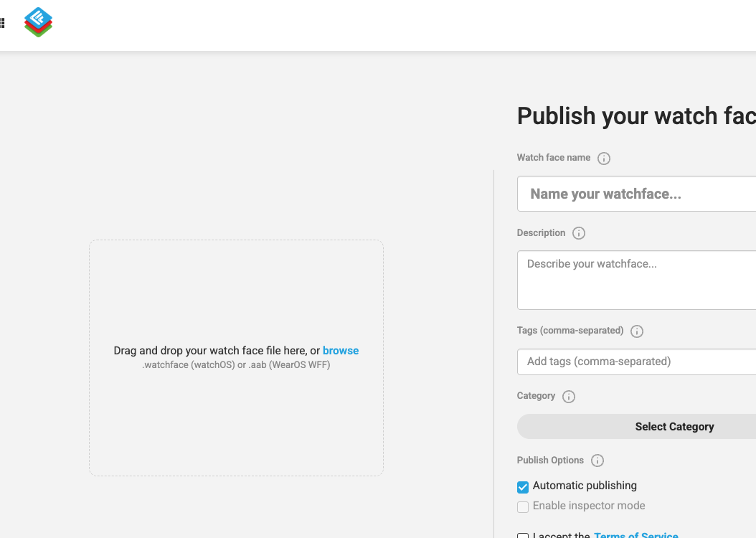Image resolution: width=756 pixels, height=538 pixels.
Task: Tick the Enable inspector mode checkbox
Action: tap(523, 506)
